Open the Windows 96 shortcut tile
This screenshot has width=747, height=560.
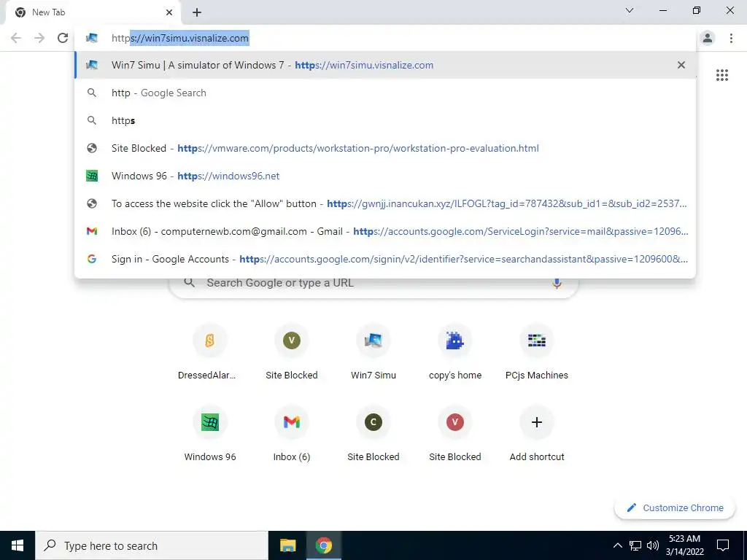pyautogui.click(x=209, y=435)
